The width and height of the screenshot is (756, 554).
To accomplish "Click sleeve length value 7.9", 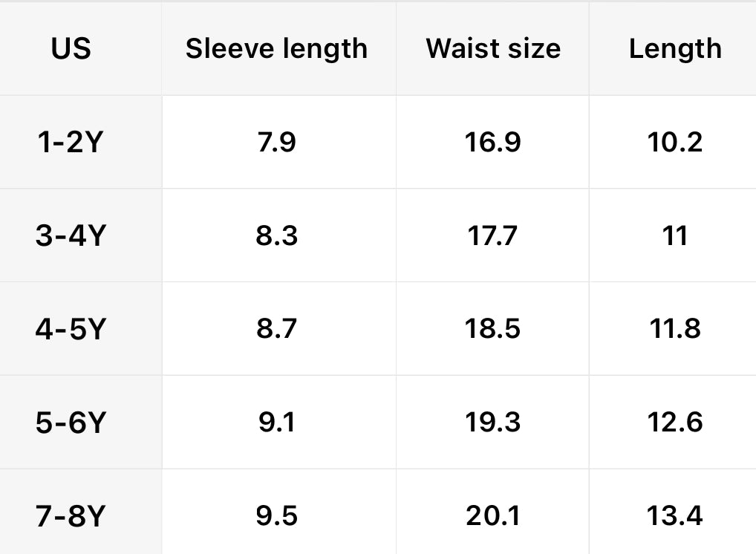I will [x=276, y=142].
